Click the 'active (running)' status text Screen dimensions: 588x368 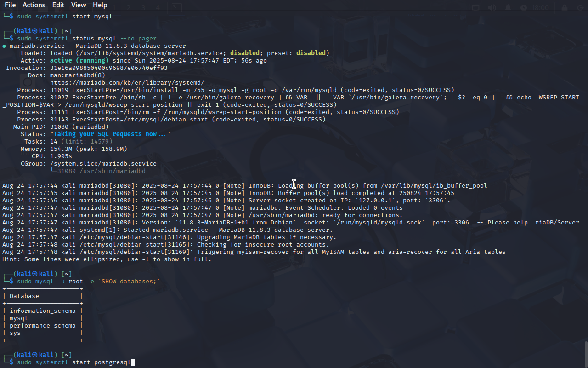click(x=79, y=61)
